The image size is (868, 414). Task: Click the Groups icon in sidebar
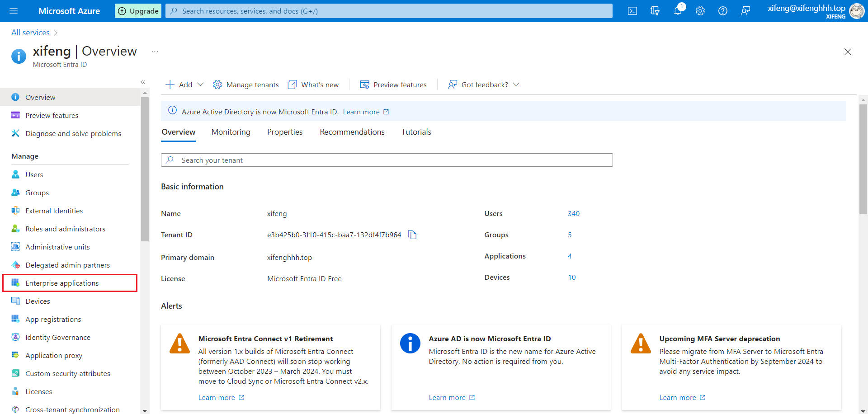15,193
